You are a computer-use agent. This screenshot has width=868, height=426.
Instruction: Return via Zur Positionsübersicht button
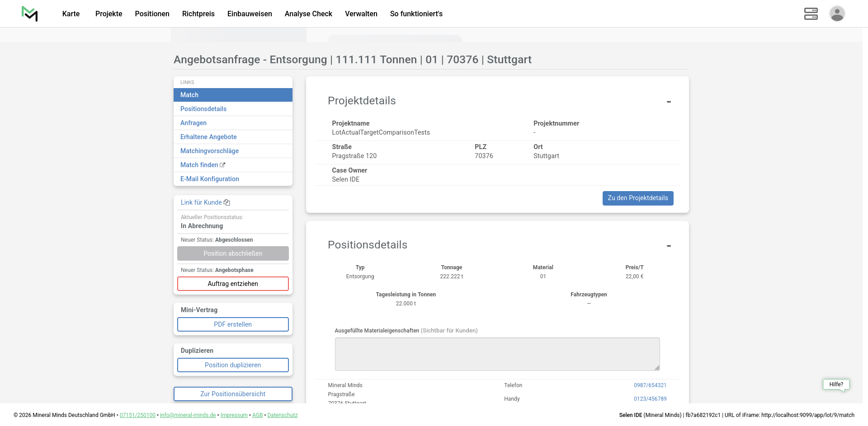click(x=233, y=394)
